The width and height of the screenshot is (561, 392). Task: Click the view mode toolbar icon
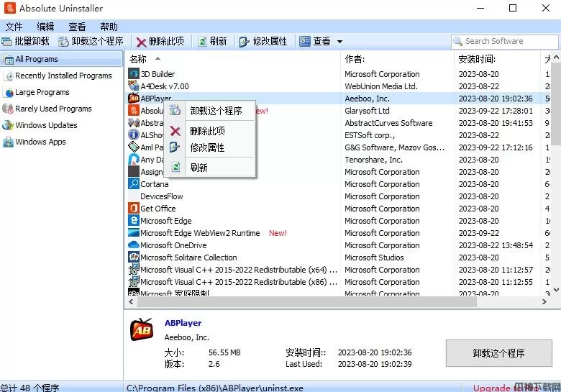click(305, 42)
